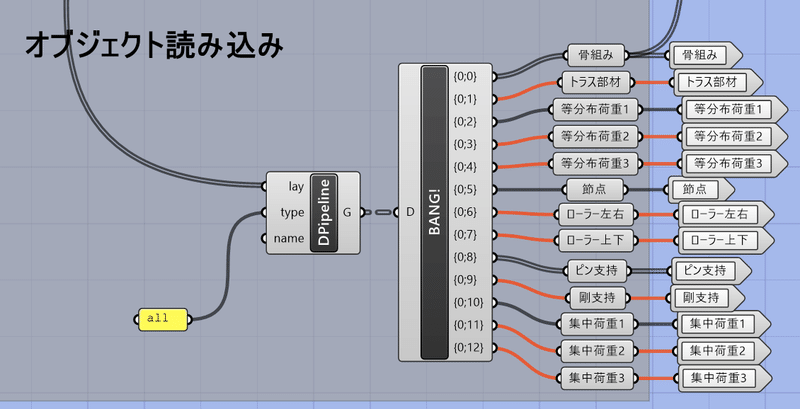Select the yellow 'all' panel
Screen dimensions: 800x409
pos(163,319)
